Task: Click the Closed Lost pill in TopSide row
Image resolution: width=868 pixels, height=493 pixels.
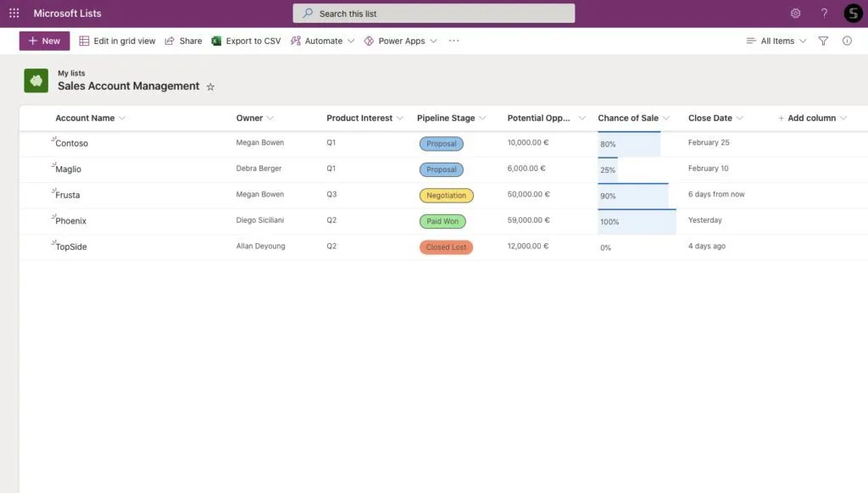Action: pyautogui.click(x=446, y=247)
